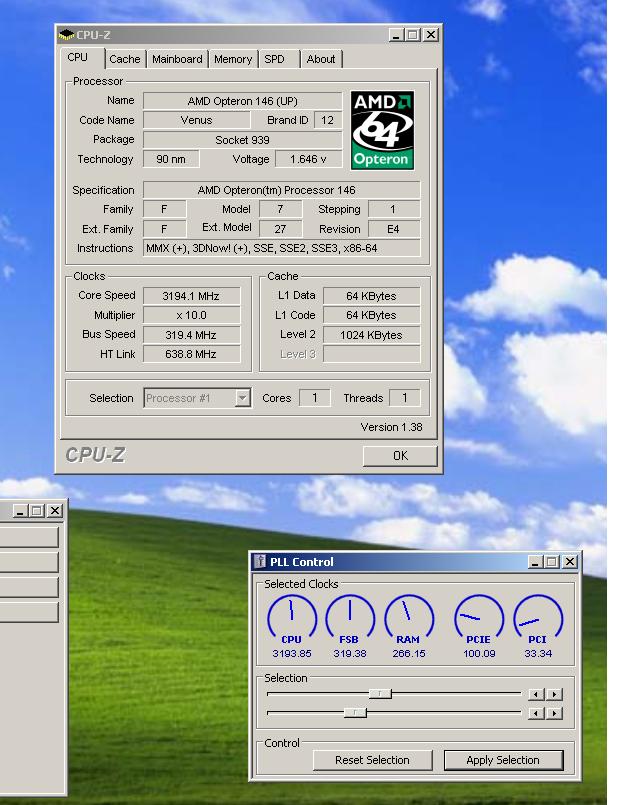Screen dimensions: 640x805
Task: Select the RAM clock gauge
Action: click(409, 619)
